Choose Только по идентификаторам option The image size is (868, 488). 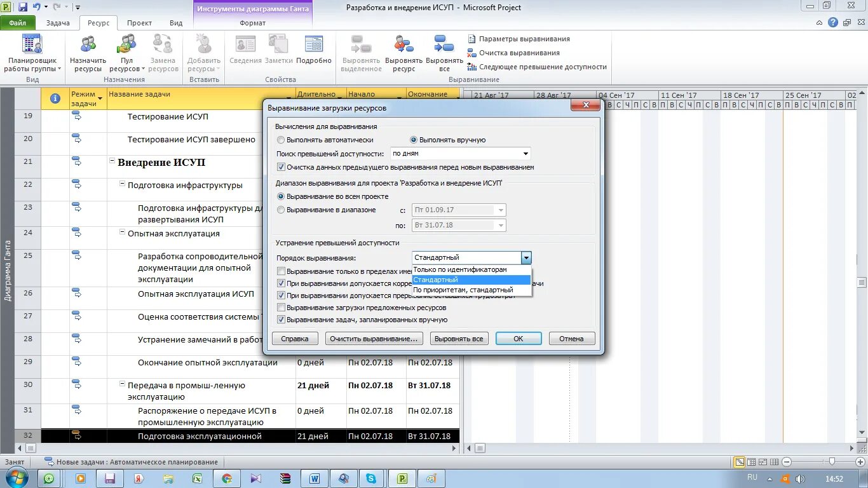click(x=471, y=269)
